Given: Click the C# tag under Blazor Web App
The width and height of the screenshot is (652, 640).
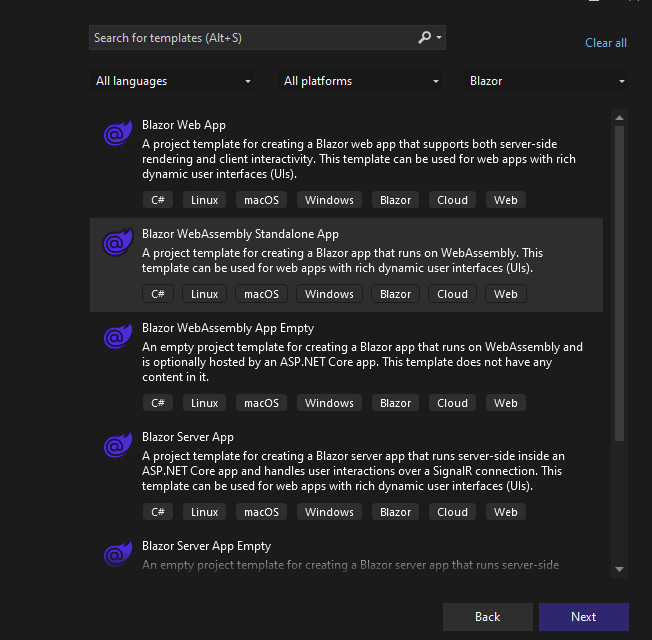Looking at the screenshot, I should coord(157,200).
